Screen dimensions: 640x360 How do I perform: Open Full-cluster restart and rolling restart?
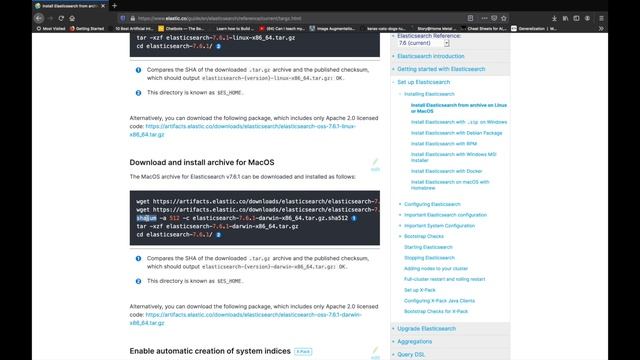click(x=444, y=279)
